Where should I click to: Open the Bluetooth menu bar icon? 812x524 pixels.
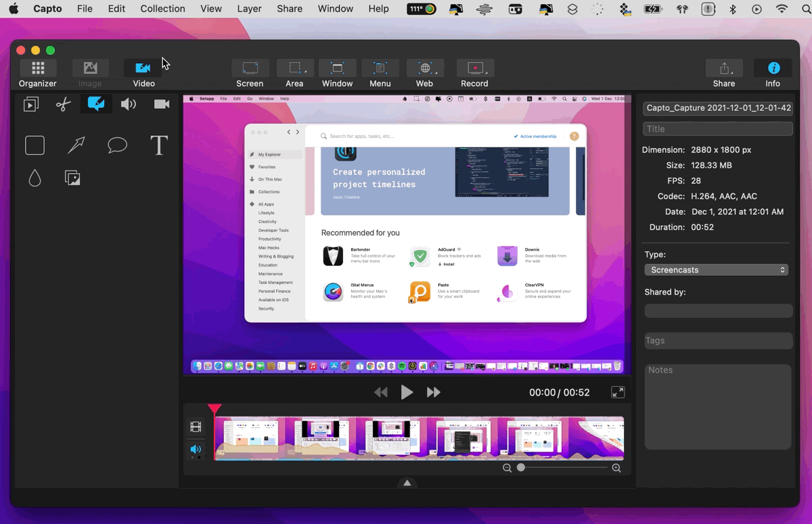point(732,9)
